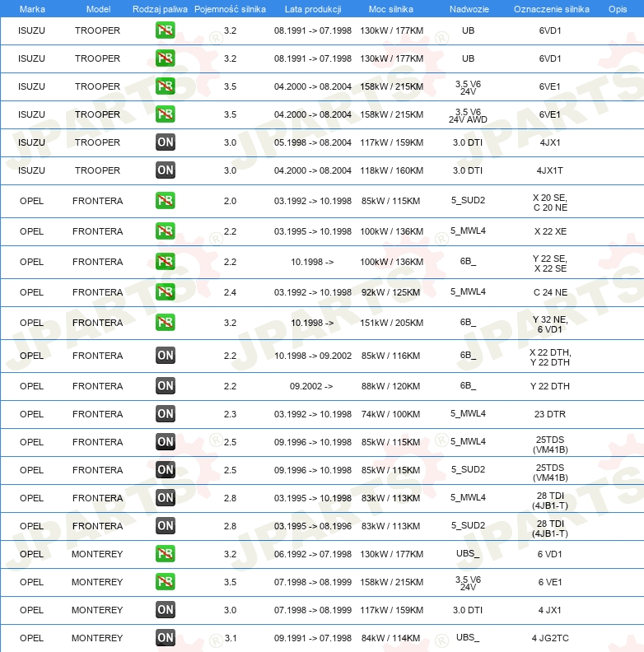644x652 pixels.
Task: Select the engine code cell 'X 22 DTH, Y 22 DTH'
Action: (x=550, y=357)
